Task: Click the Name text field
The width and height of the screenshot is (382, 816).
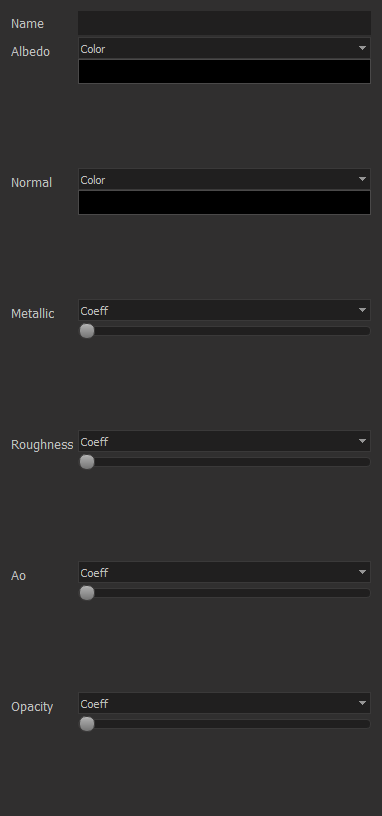Action: (x=224, y=23)
